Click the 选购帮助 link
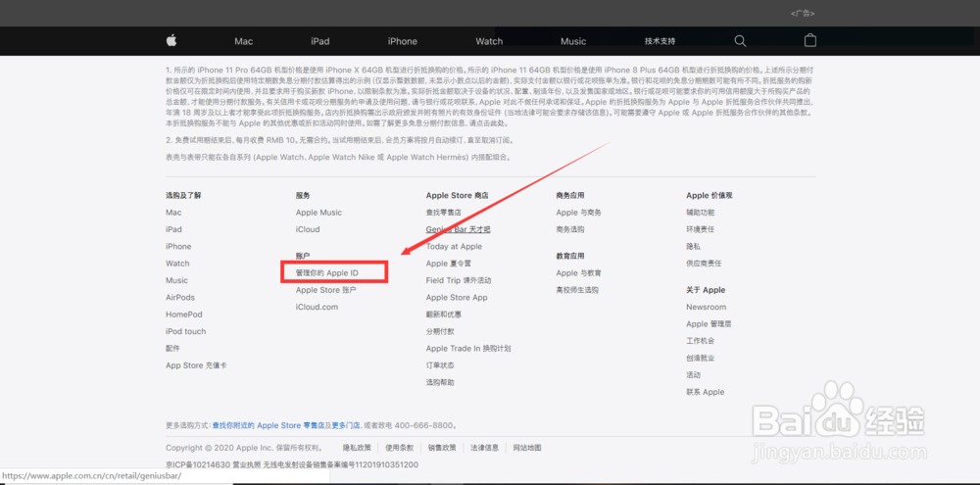Image resolution: width=980 pixels, height=485 pixels. click(440, 382)
